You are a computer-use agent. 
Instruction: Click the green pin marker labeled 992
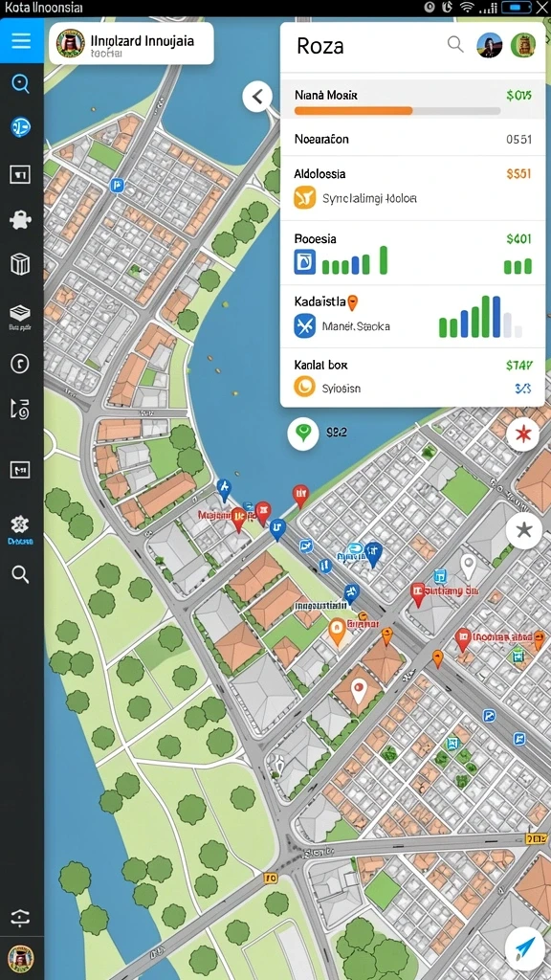(x=303, y=434)
